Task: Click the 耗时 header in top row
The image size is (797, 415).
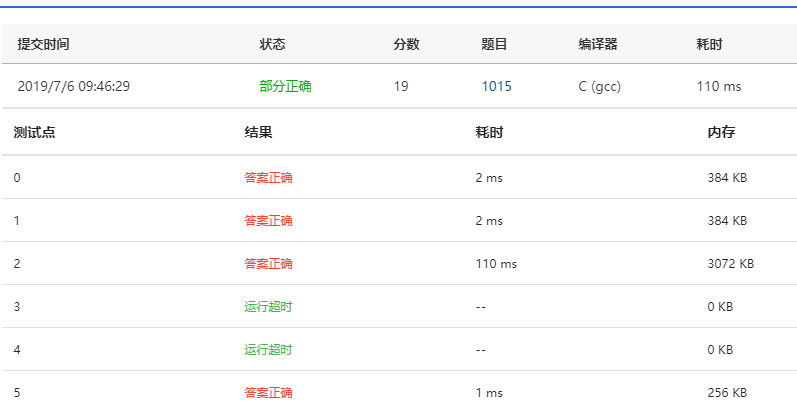Action: pyautogui.click(x=709, y=44)
